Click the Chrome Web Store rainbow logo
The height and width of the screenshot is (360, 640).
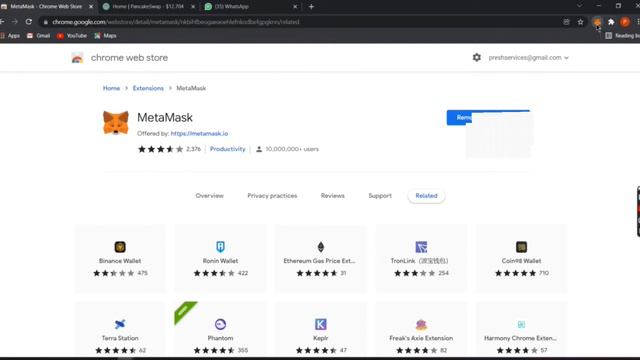click(x=77, y=58)
